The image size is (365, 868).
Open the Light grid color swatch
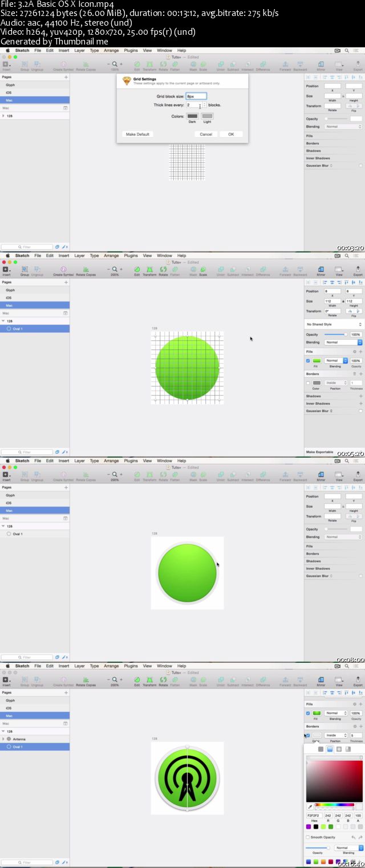(207, 116)
